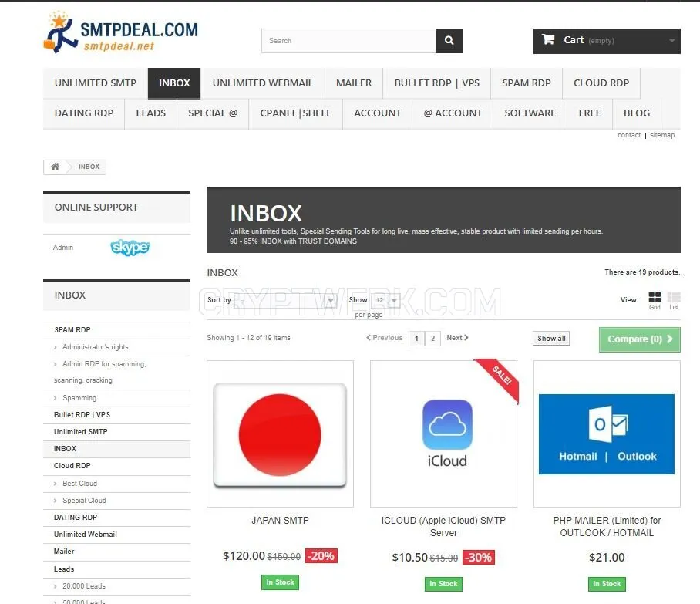Open BLOG menu tab
This screenshot has width=700, height=604.
coord(637,113)
